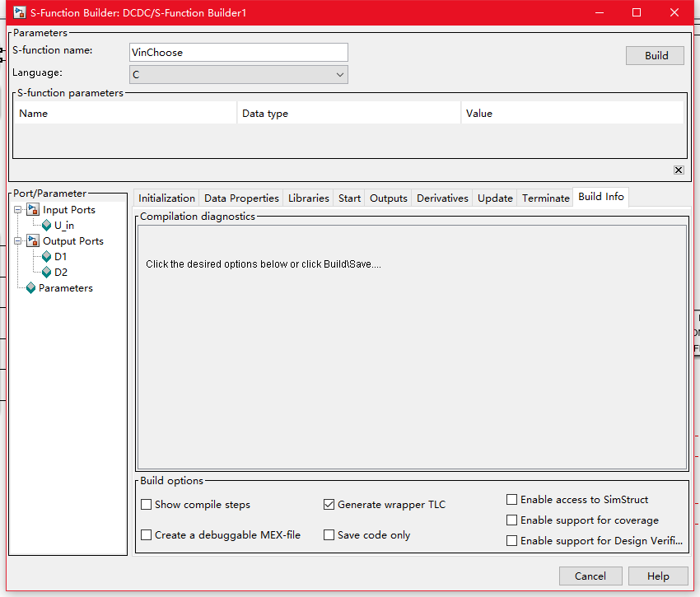Maximize the S-Function Builder window
700x597 pixels.
[x=637, y=12]
